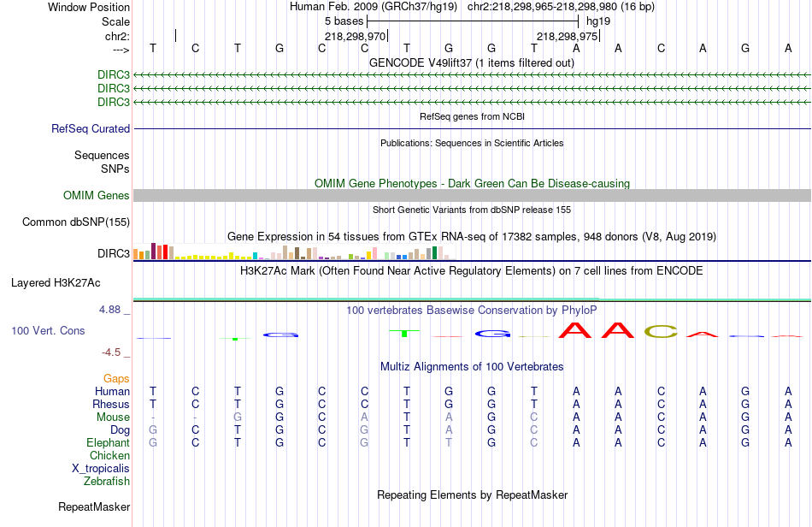Viewport: 812px width, 527px height.
Task: Click the 218,298,970 position marker
Action: point(356,36)
